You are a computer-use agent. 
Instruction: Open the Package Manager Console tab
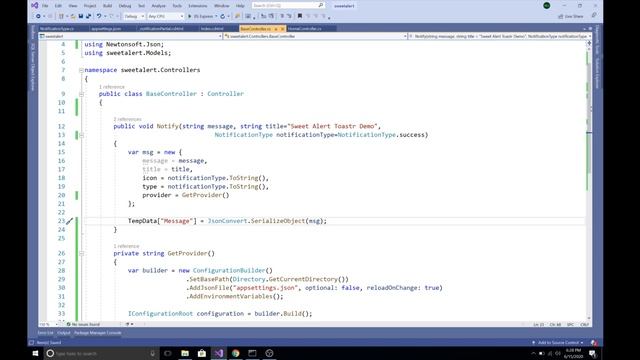98,333
